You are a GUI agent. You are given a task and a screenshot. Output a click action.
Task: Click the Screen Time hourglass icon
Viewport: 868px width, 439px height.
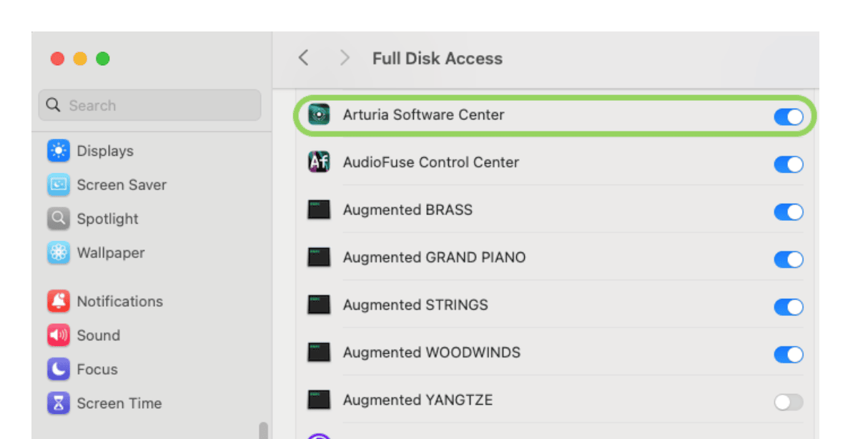point(59,403)
